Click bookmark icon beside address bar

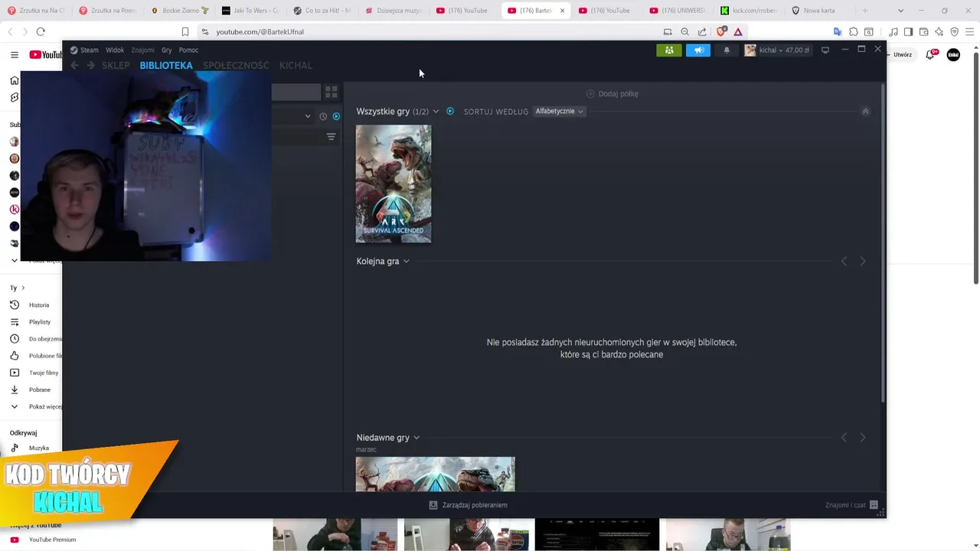click(x=185, y=31)
